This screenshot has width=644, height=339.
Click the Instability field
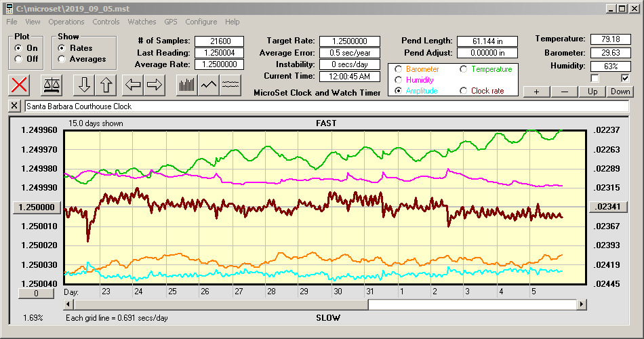(350, 64)
